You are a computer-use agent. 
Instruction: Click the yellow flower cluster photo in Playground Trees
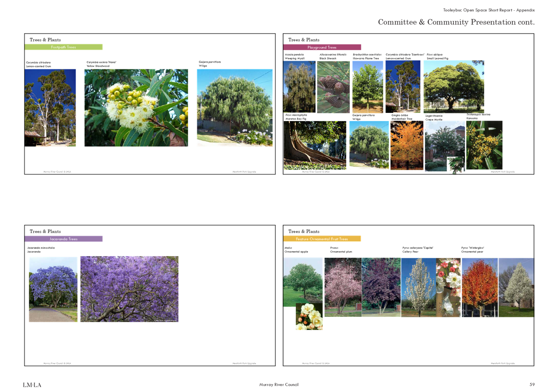(x=484, y=145)
